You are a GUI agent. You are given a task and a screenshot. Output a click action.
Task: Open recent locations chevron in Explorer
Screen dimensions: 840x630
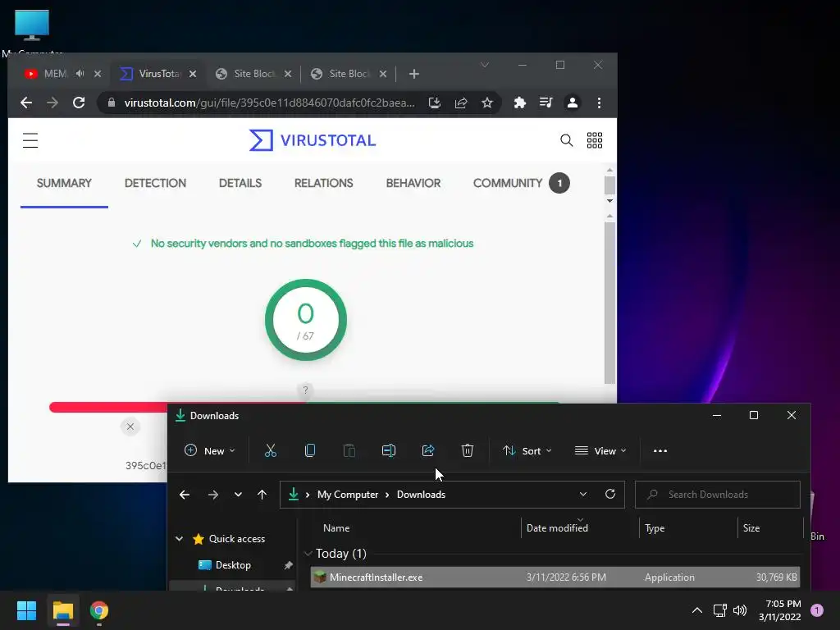coord(238,495)
